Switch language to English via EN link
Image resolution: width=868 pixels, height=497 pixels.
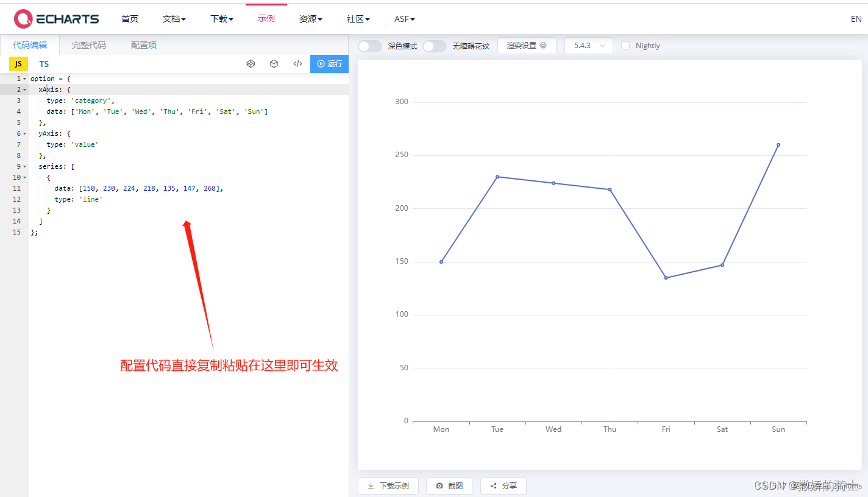pyautogui.click(x=856, y=19)
